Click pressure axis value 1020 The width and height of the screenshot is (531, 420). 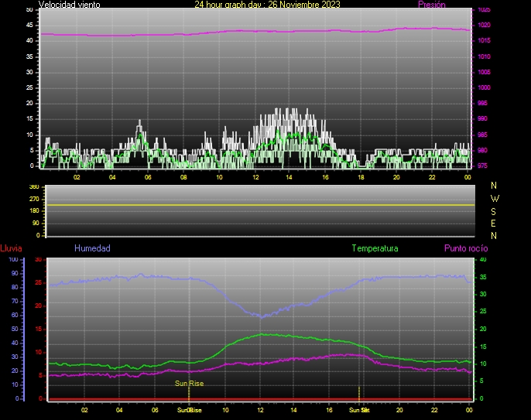(x=484, y=25)
